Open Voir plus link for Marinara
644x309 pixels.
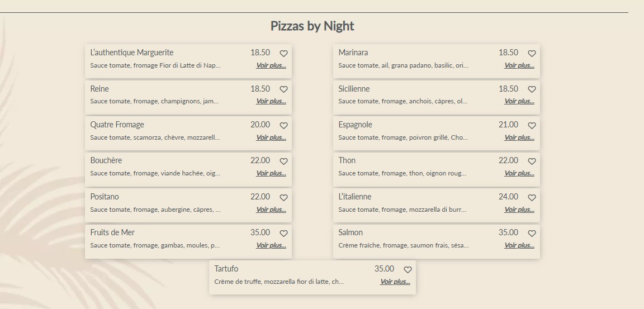point(519,65)
